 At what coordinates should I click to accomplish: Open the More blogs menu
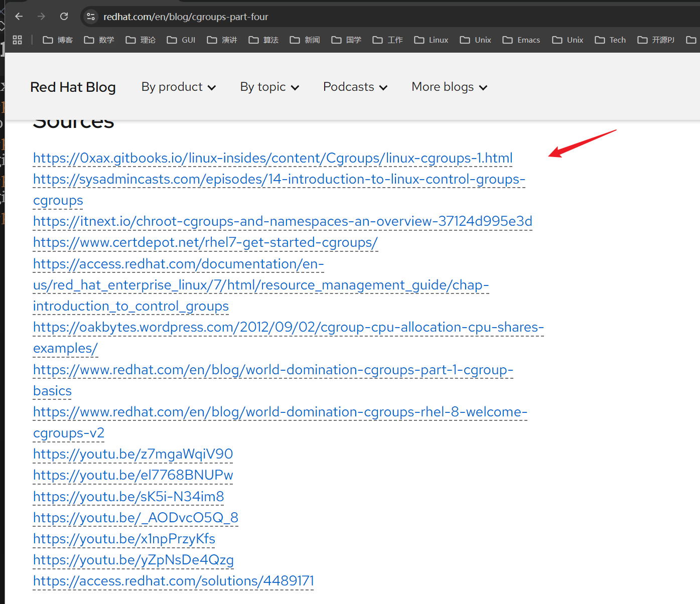449,87
